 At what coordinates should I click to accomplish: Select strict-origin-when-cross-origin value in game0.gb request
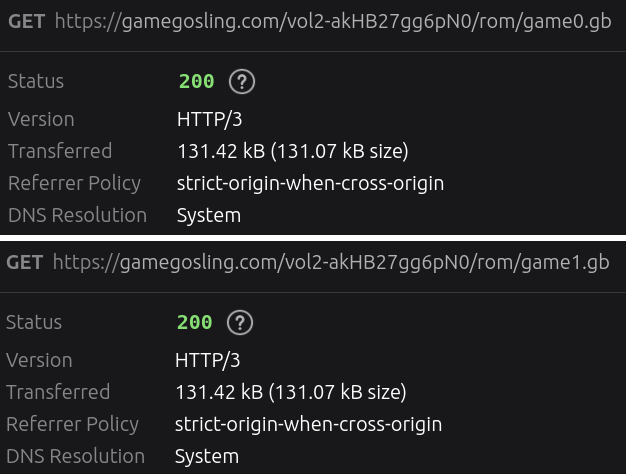point(310,183)
